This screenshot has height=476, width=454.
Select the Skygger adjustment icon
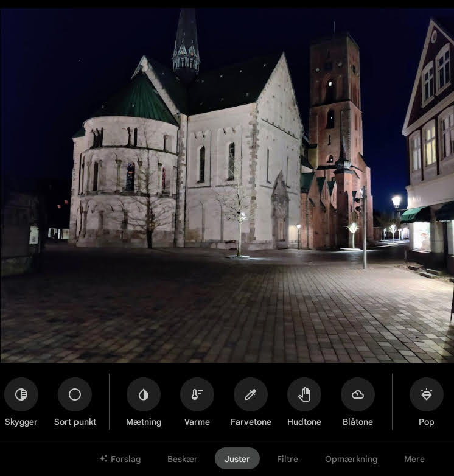[x=21, y=394]
